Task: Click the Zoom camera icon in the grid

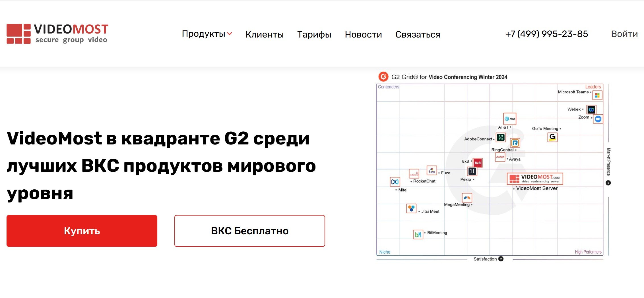Action: [x=598, y=119]
